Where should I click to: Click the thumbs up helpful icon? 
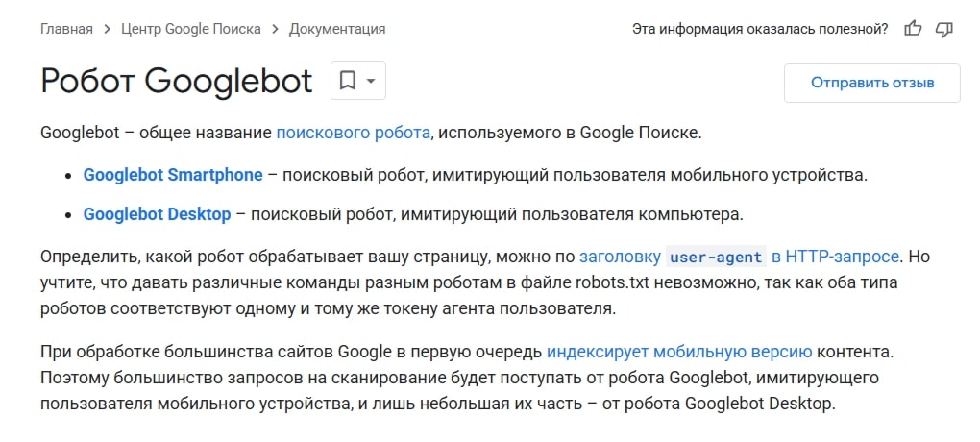point(913,29)
